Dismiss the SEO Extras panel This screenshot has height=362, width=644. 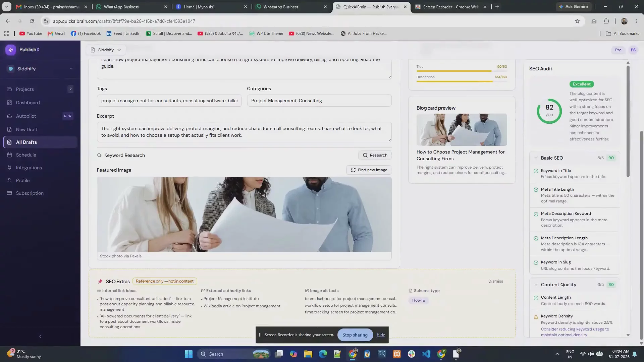(495, 281)
